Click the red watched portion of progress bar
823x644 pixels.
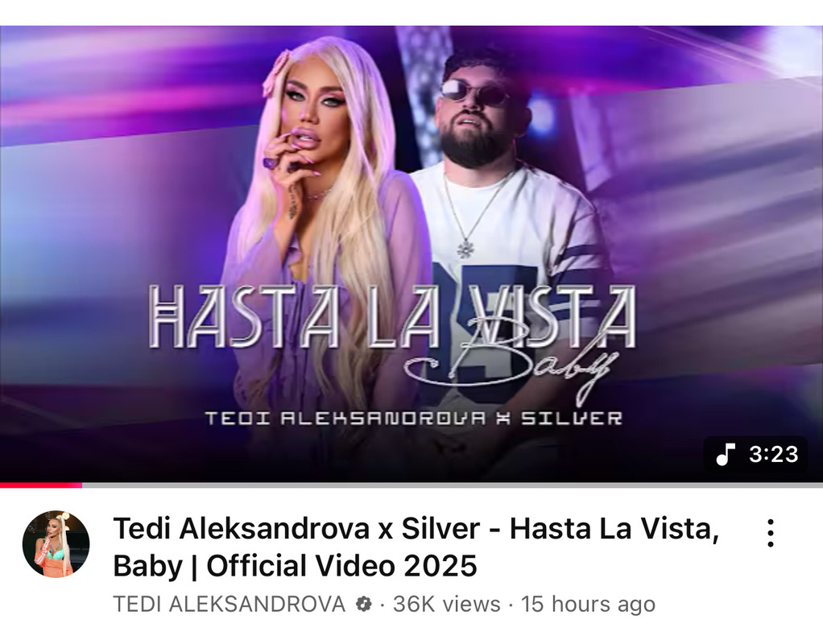click(41, 485)
